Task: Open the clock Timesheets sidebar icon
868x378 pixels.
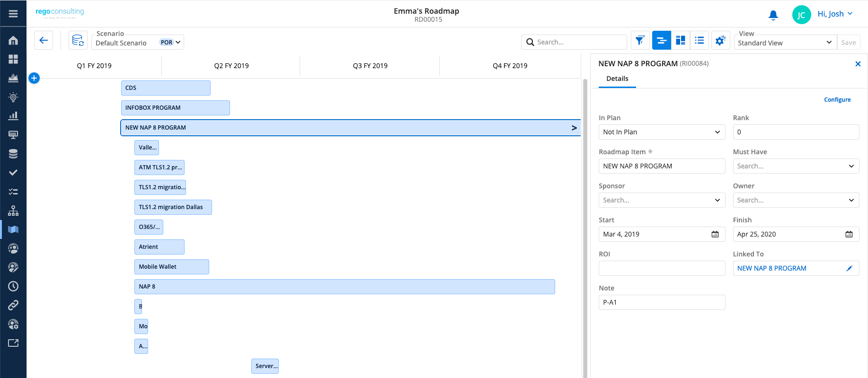Action: 13,286
